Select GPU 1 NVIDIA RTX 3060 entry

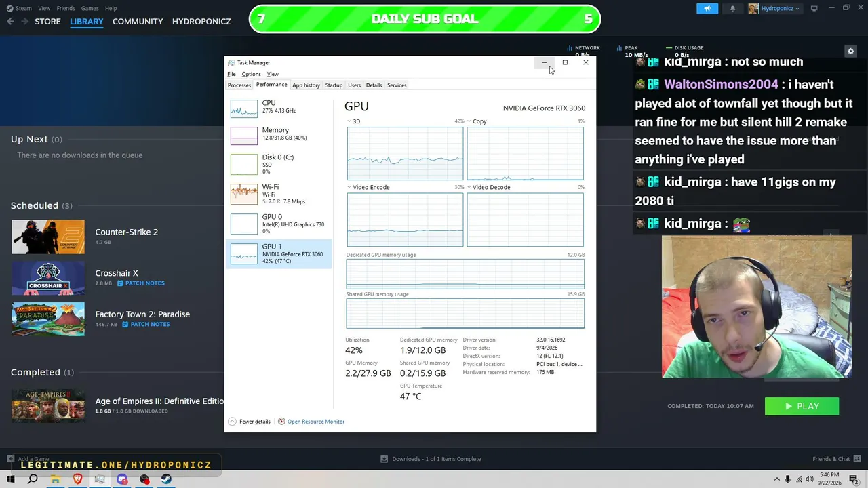(x=279, y=253)
